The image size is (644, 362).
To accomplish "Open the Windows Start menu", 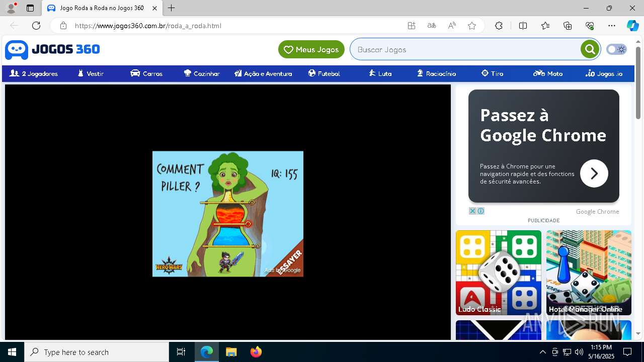I will [x=12, y=352].
